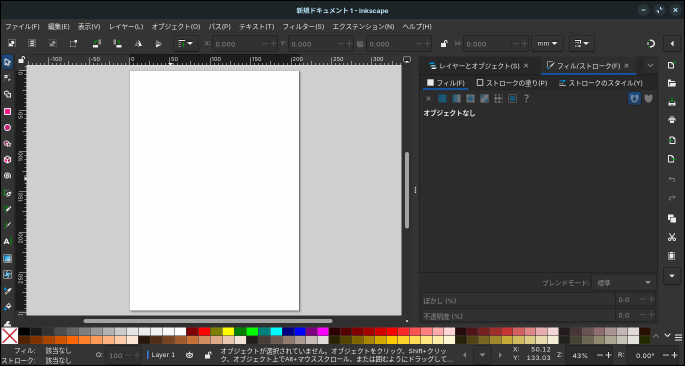Flip selection horizontally
This screenshot has width=685, height=366.
click(x=138, y=44)
